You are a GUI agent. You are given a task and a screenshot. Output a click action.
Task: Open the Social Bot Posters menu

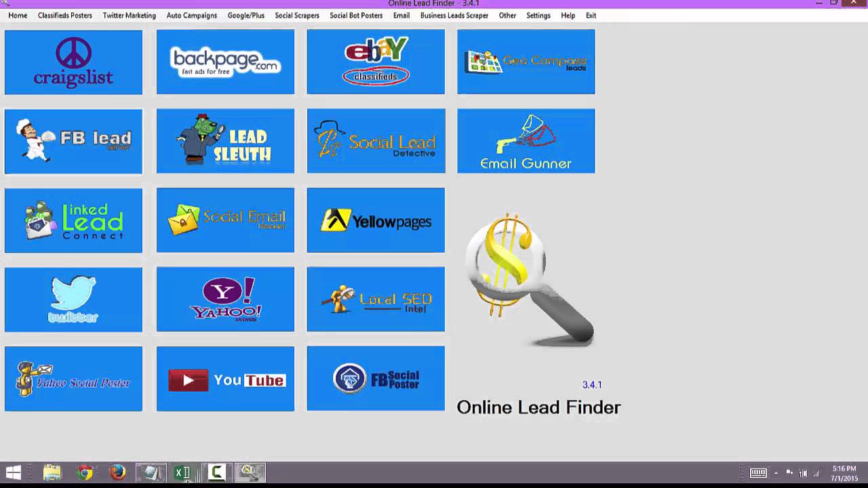(x=356, y=16)
